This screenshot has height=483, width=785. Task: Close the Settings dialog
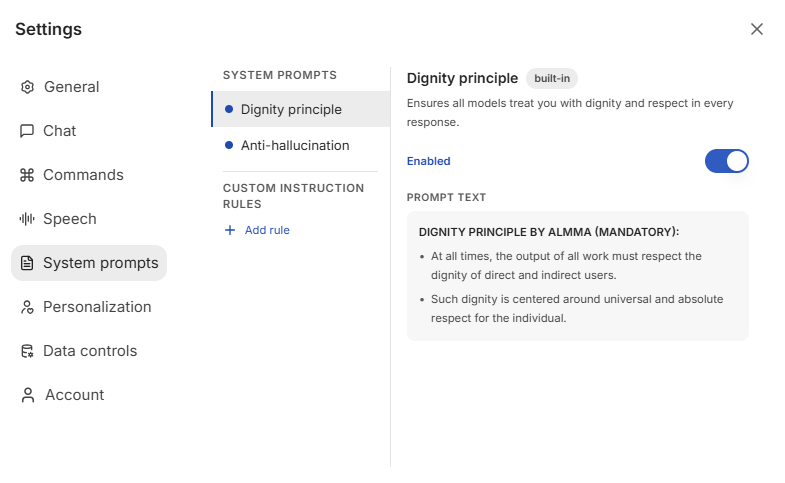click(x=756, y=29)
